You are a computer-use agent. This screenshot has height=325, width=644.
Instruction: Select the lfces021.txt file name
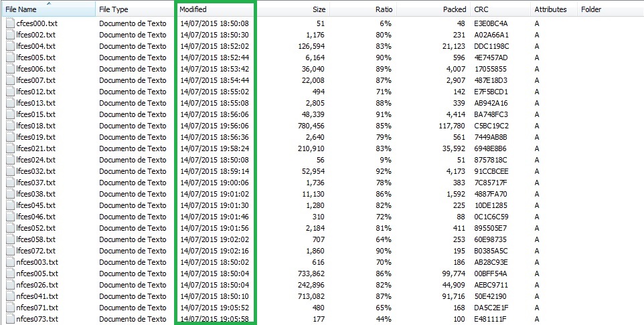coord(35,148)
